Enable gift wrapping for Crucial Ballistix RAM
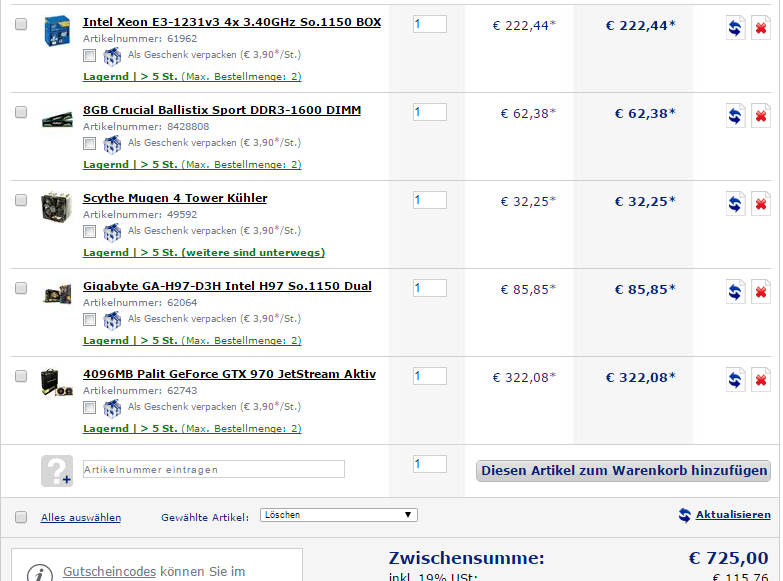 pyautogui.click(x=89, y=143)
